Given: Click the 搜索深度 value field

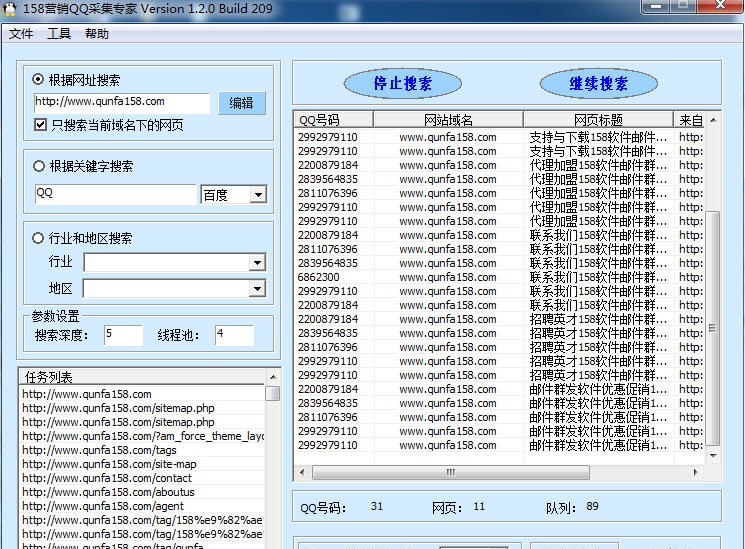Looking at the screenshot, I should (x=123, y=335).
